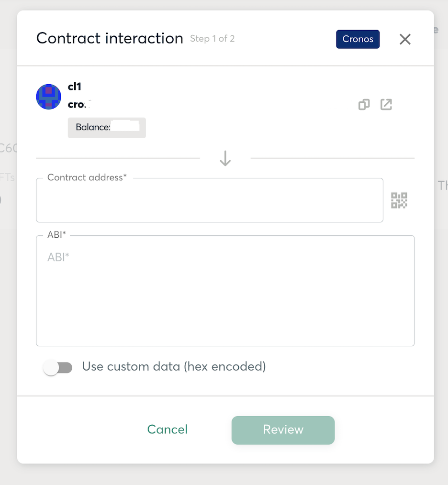Select the cl1 account name

click(x=75, y=87)
